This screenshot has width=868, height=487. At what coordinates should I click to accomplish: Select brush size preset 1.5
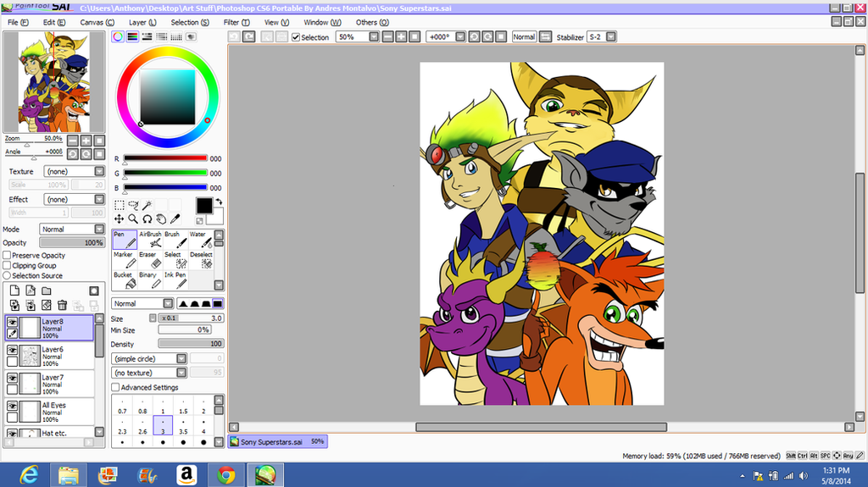183,407
